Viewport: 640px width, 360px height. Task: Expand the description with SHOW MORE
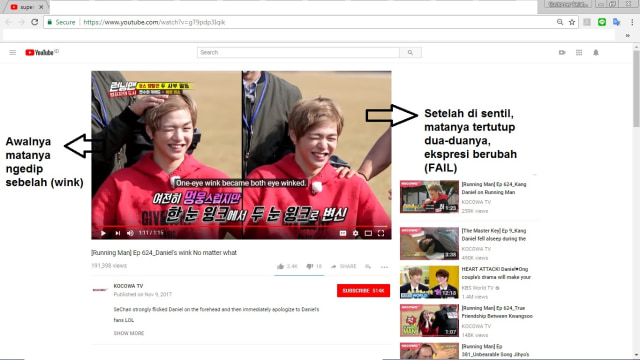coord(129,333)
